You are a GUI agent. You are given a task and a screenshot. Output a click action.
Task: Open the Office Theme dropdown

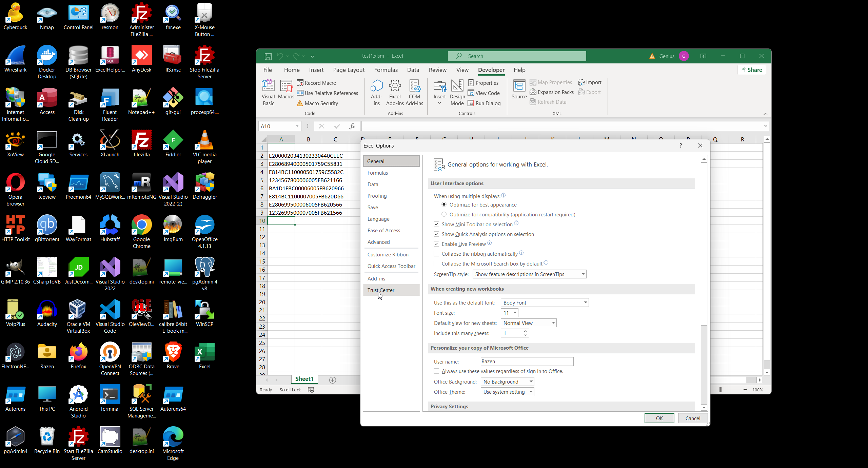pyautogui.click(x=507, y=392)
